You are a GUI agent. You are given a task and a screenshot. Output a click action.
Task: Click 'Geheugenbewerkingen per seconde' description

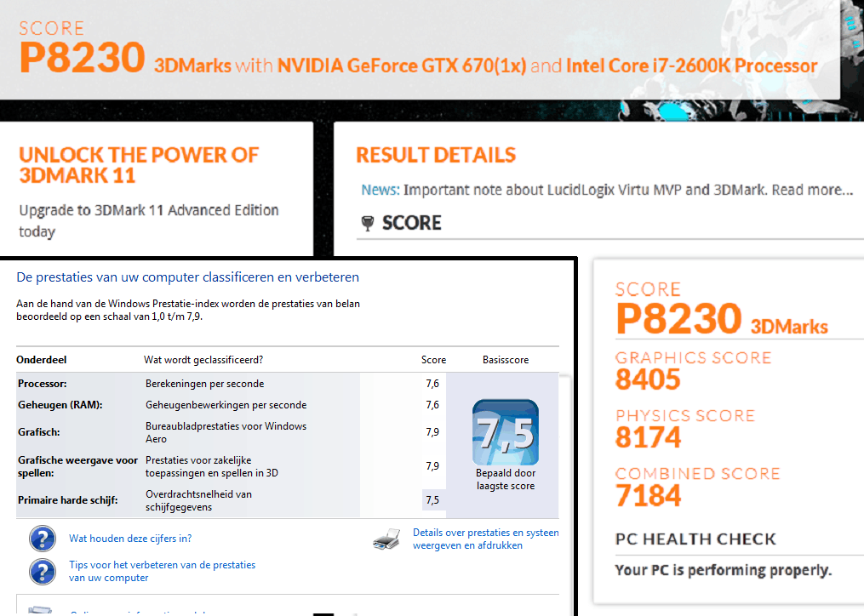click(226, 405)
